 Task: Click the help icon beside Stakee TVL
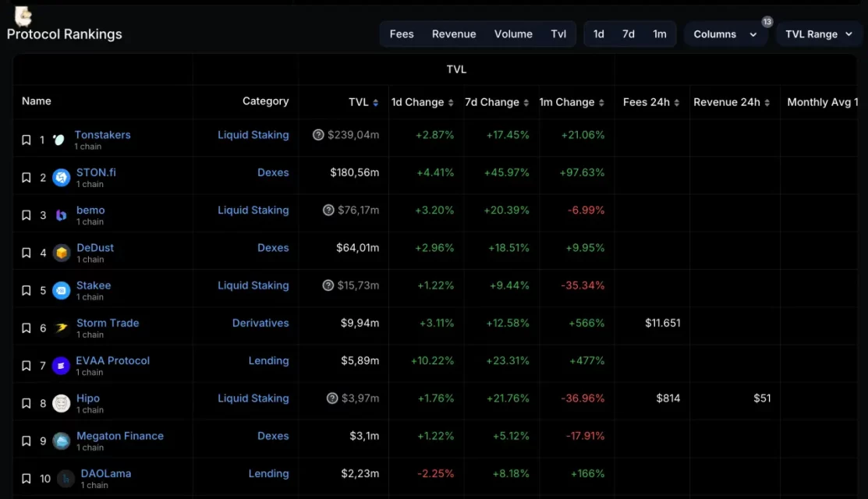click(x=328, y=285)
